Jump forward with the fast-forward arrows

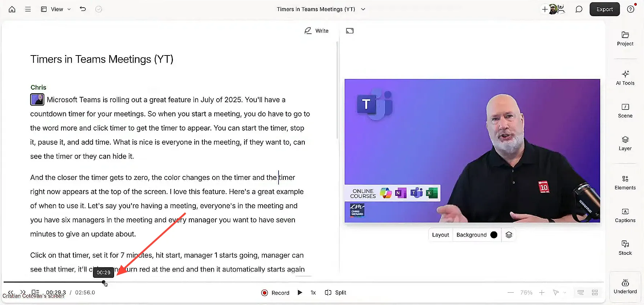click(x=23, y=292)
